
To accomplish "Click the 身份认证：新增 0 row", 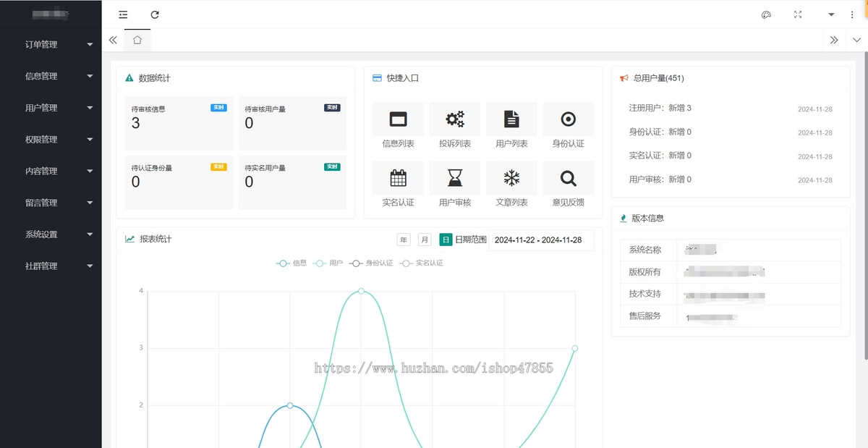I will click(731, 132).
